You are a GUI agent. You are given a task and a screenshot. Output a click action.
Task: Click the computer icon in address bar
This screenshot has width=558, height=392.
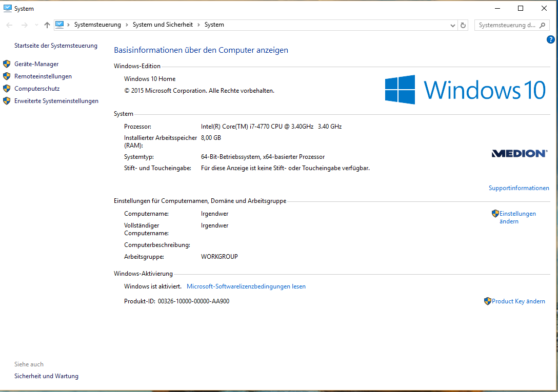coord(59,25)
